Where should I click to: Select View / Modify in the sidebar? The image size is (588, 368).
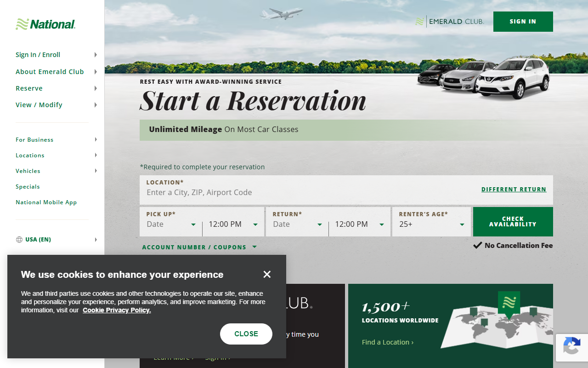pos(39,105)
